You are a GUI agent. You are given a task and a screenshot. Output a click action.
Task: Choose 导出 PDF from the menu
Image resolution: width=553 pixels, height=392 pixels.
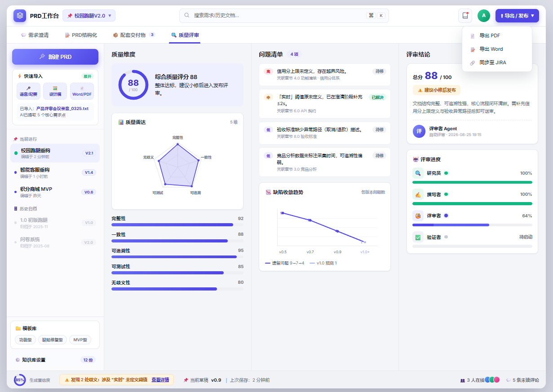[x=497, y=36]
